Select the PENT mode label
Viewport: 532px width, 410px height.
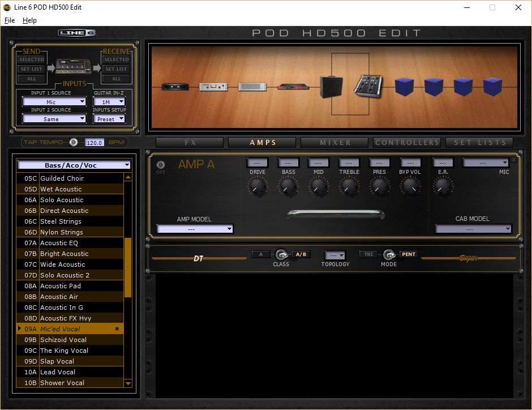tap(409, 254)
